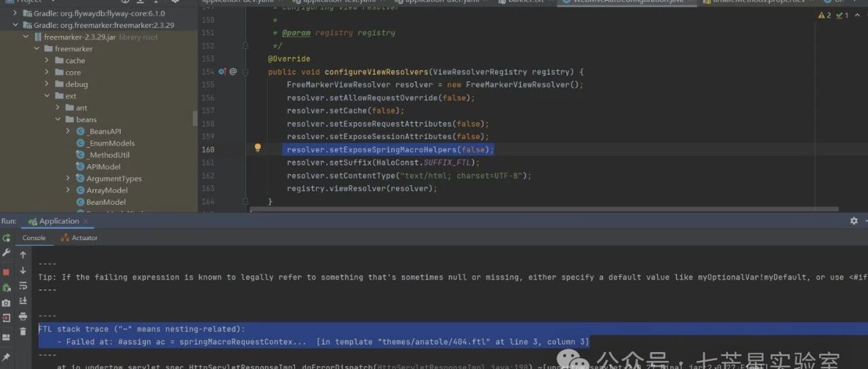Toggle soft-wrap in console toolbar
The height and width of the screenshot is (369, 868).
(23, 286)
